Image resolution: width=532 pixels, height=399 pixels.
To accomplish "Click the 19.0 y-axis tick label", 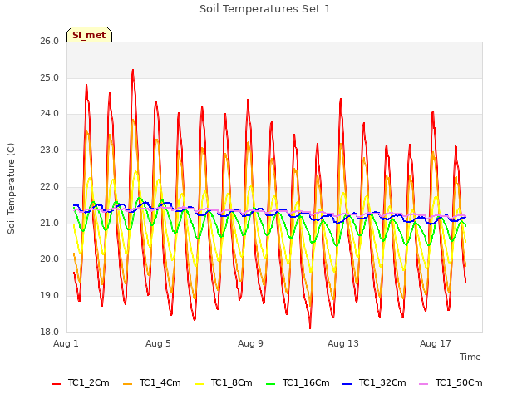I will [50, 296].
